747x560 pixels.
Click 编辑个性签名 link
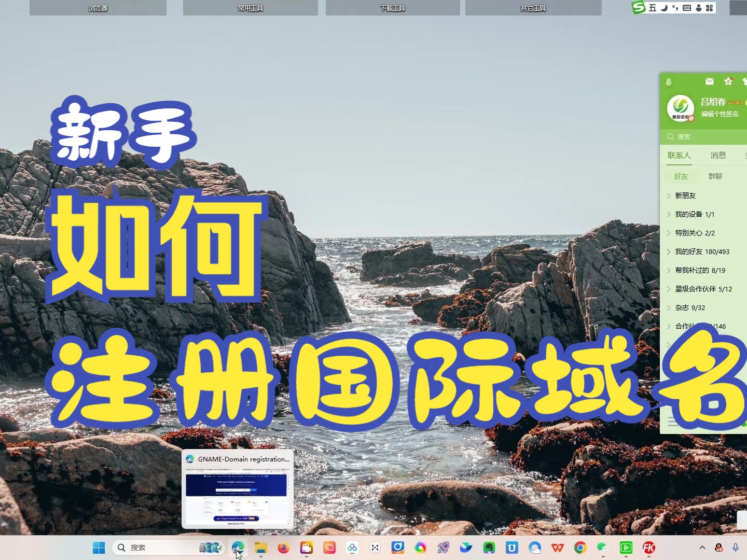coord(720,114)
